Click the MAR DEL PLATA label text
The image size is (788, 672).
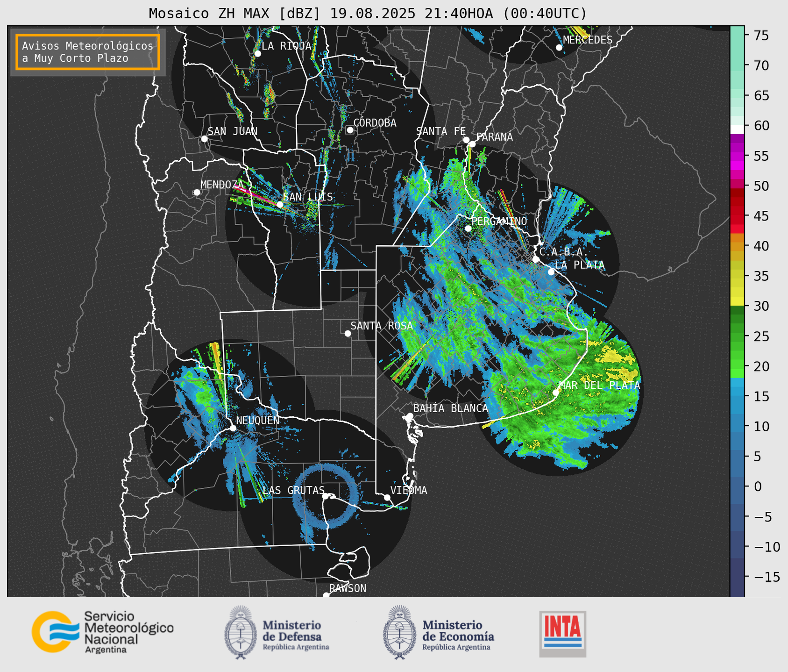click(x=599, y=385)
